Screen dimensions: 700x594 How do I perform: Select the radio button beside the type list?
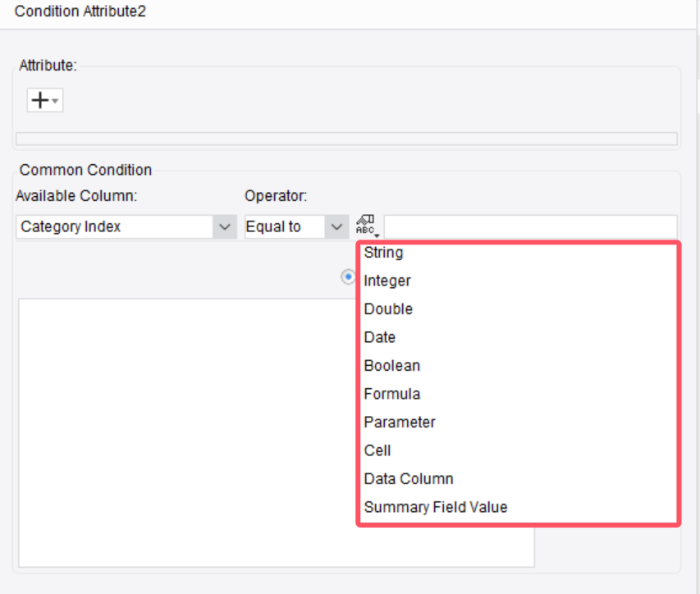348,276
